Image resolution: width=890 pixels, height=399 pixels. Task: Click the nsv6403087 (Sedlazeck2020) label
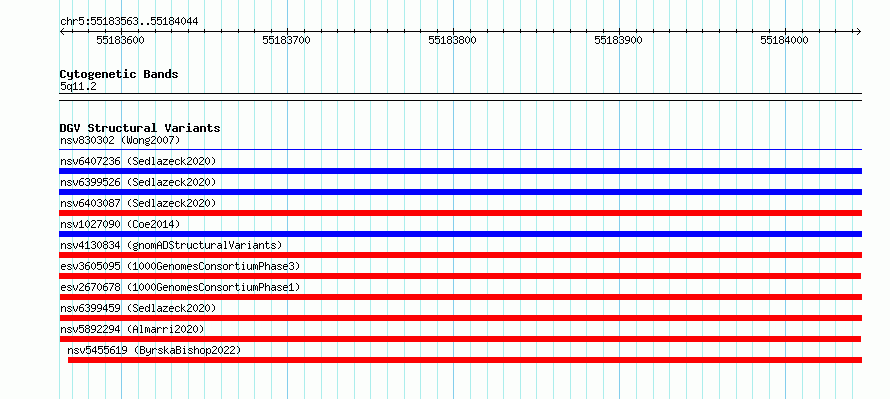pos(138,203)
